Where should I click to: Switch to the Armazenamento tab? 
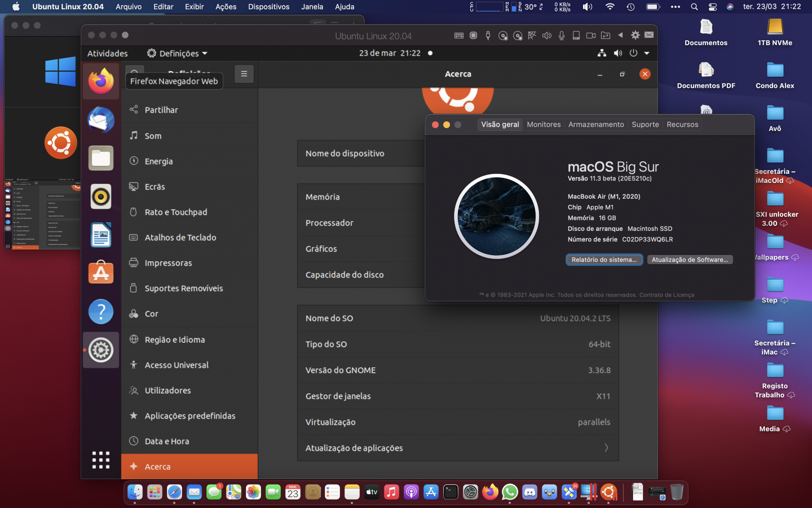coord(596,124)
